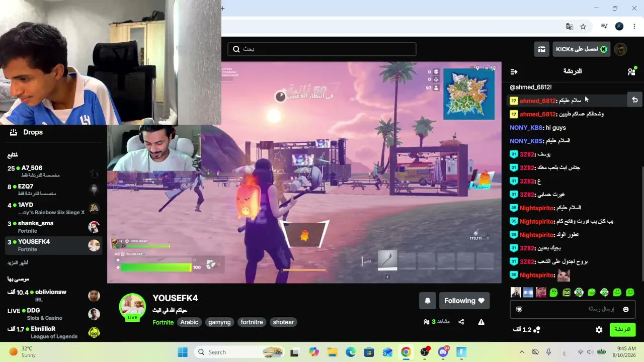Open A7_506 channel in sidebar
Screen dimensions: 644x362
(54, 171)
